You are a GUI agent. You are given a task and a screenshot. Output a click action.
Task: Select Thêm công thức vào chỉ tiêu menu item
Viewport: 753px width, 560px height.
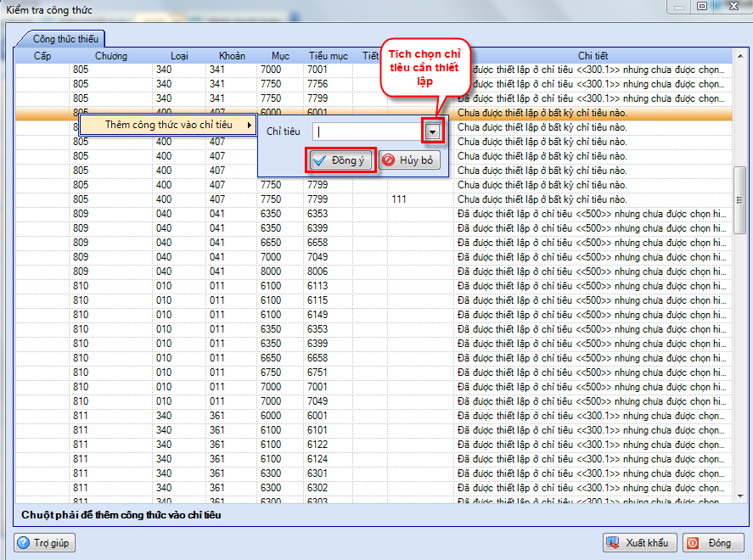coord(167,125)
